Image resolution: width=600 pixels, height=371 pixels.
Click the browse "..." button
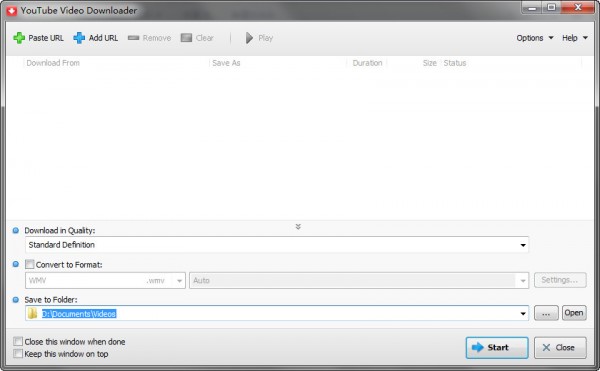point(546,313)
